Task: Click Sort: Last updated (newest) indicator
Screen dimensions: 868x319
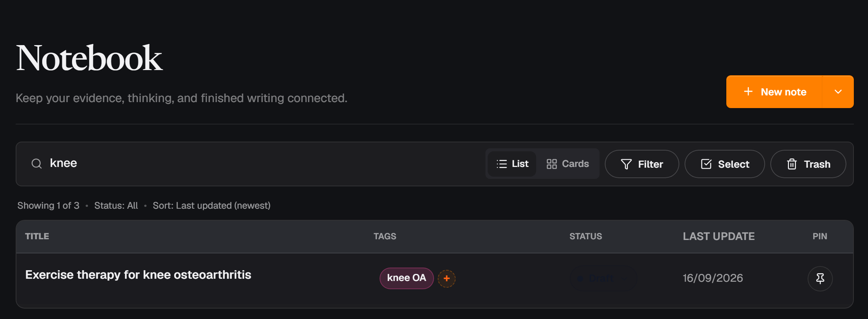Action: [x=211, y=206]
